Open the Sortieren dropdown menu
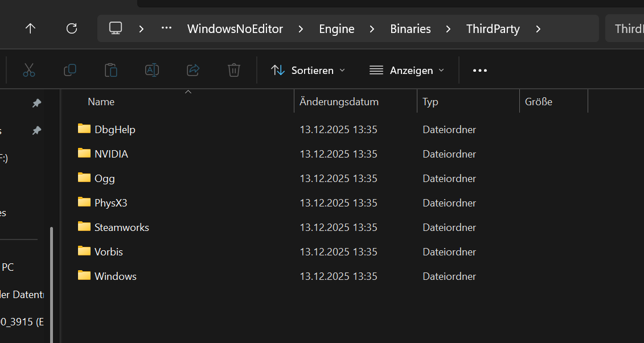 coord(308,70)
